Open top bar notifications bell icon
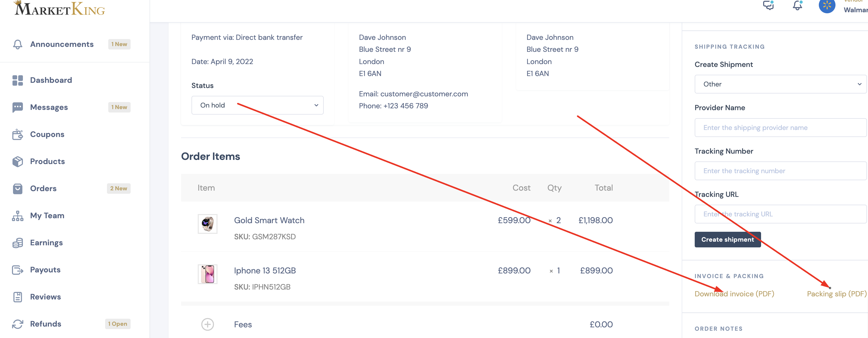The height and width of the screenshot is (338, 868). (x=797, y=5)
